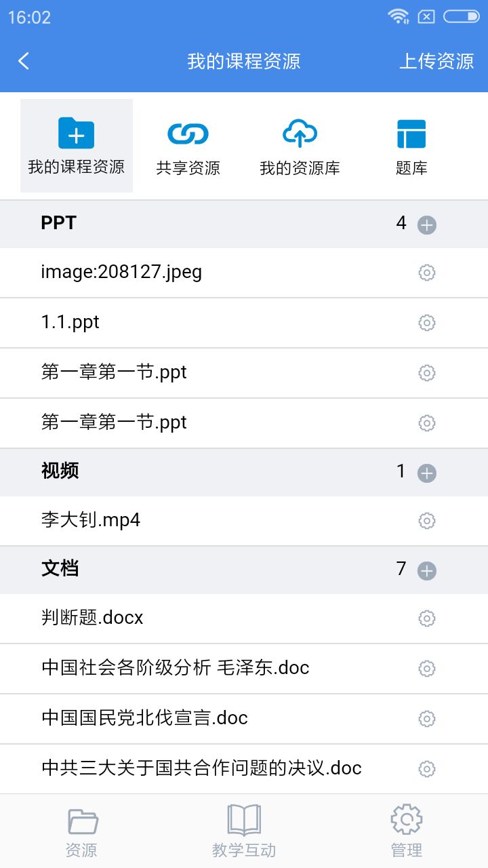Click 上传资源 upload button
This screenshot has height=868, width=488.
click(x=436, y=61)
